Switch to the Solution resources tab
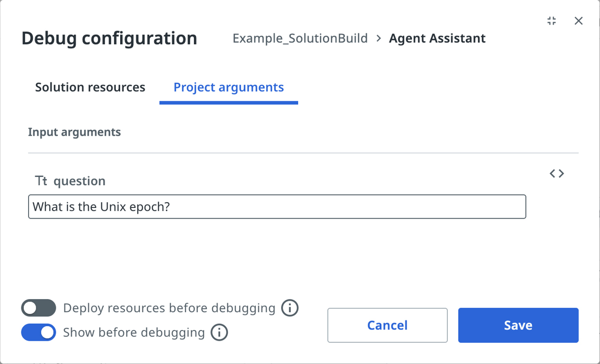Screen dimensions: 600x364 pyautogui.click(x=90, y=87)
